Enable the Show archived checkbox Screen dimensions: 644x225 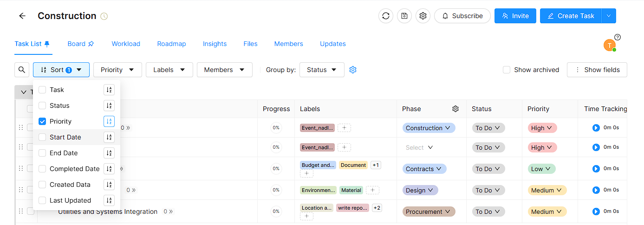tap(507, 70)
